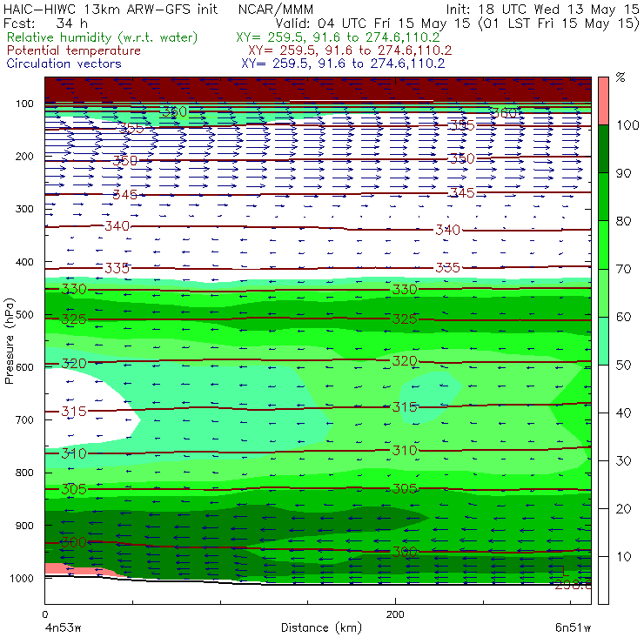Viewport: 644px width, 644px height.
Task: Click the red XY coordinates line
Action: [350, 50]
